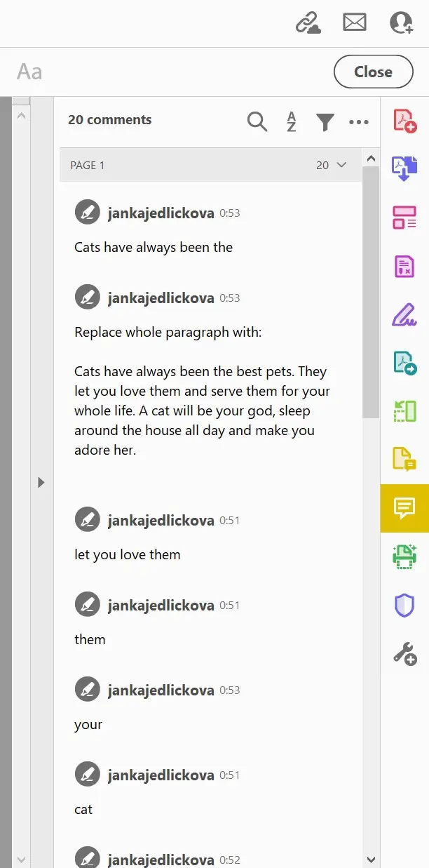This screenshot has width=429, height=868.
Task: Sort comments using the A-Z icon
Action: [x=292, y=122]
